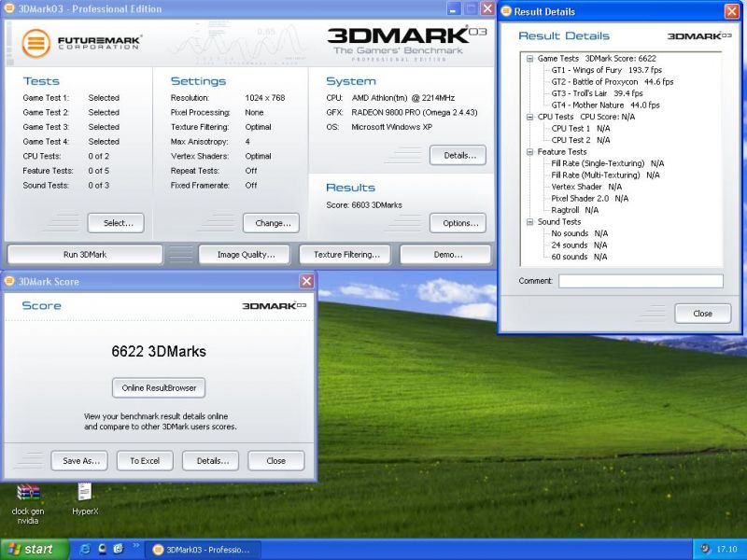Select the Ragtroll tree row

point(575,210)
